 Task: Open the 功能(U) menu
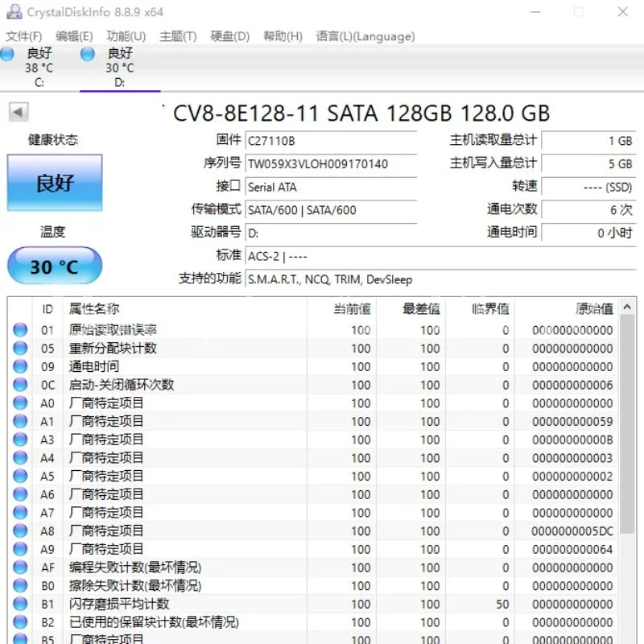click(126, 36)
